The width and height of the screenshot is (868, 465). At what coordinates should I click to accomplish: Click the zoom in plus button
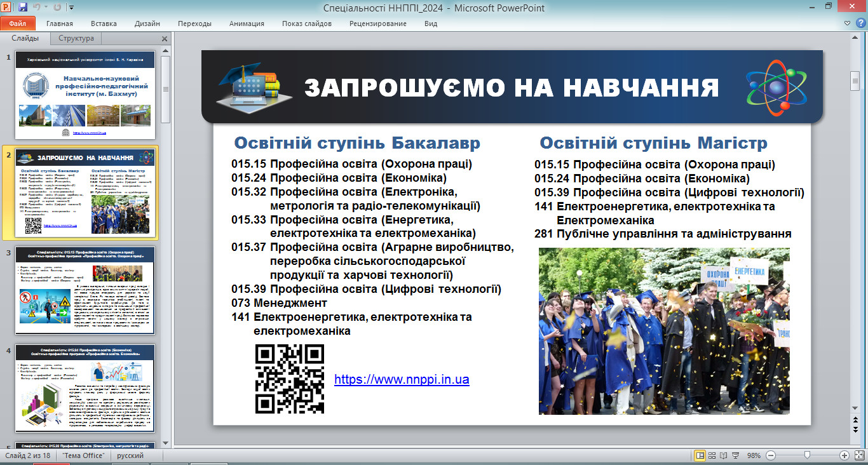[x=844, y=455]
